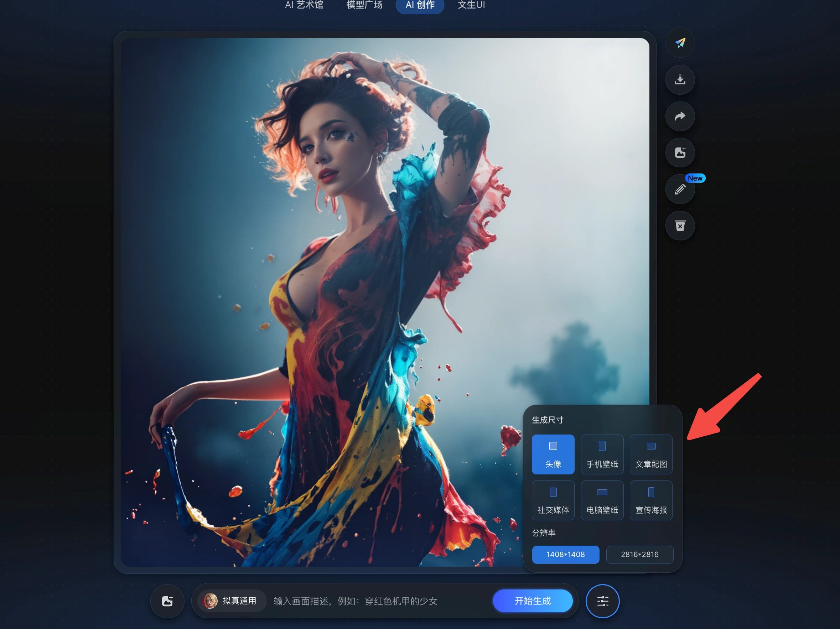Select the 手机壁纸 size option

[602, 454]
